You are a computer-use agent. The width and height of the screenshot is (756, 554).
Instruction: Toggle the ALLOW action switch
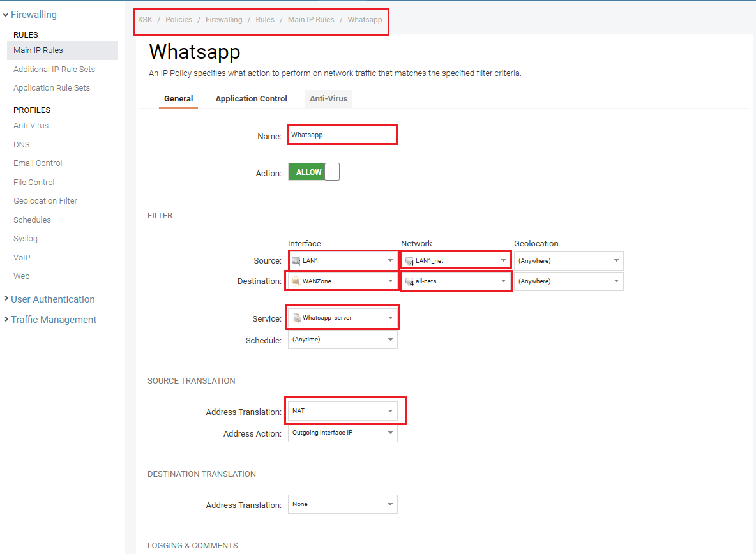coord(314,172)
